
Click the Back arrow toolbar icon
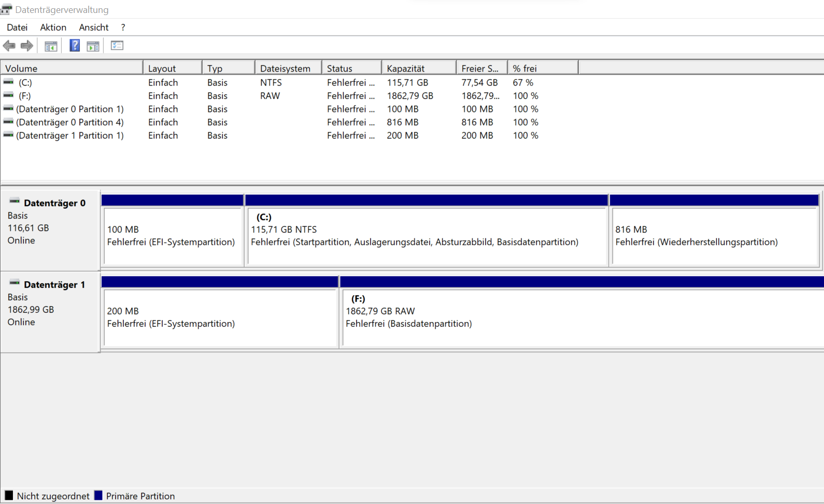(9, 46)
